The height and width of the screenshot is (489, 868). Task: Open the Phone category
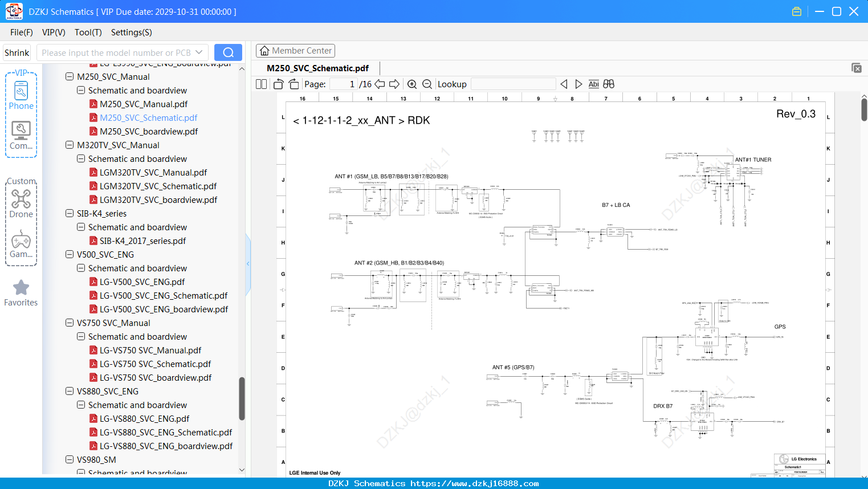click(x=21, y=95)
